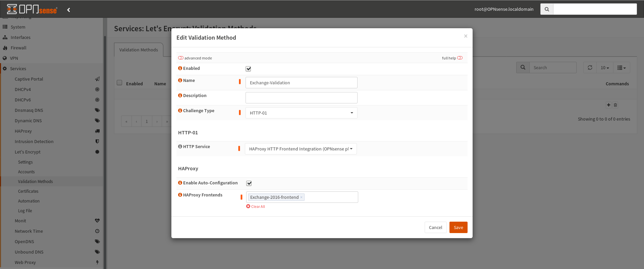Viewport: 644px width, 269px height.
Task: Click the refresh icon in table toolbar
Action: 590,68
